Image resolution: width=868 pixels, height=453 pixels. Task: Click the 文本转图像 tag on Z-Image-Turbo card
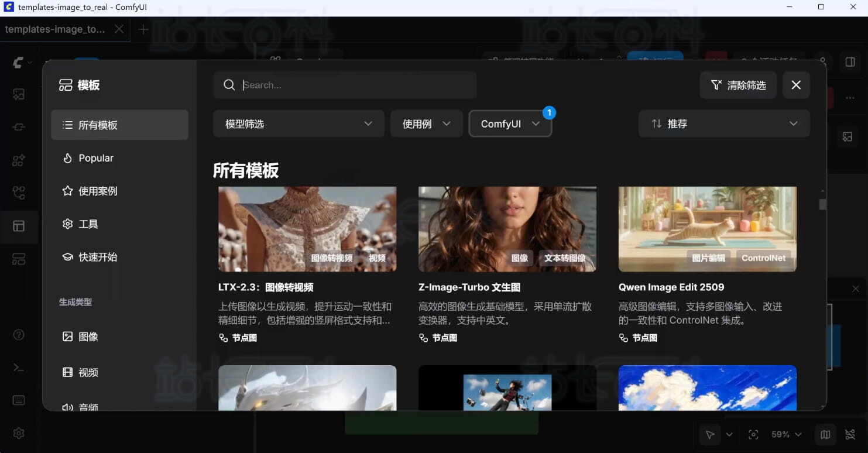[x=565, y=258]
